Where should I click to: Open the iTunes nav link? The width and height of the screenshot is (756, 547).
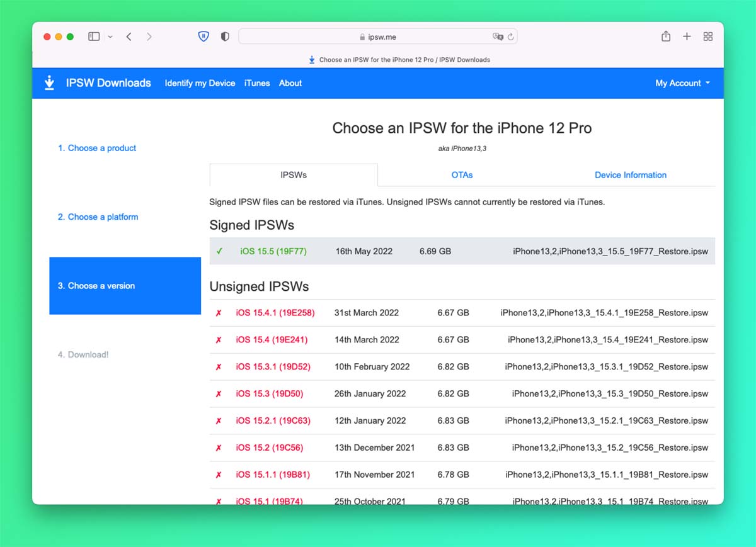[257, 83]
